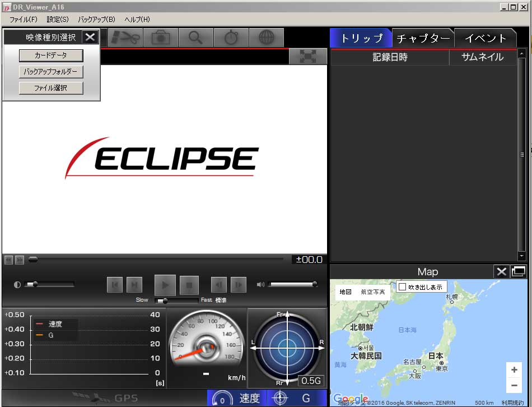Click the stopwatch toolbar icon
Image resolution: width=532 pixels, height=407 pixels.
(231, 38)
